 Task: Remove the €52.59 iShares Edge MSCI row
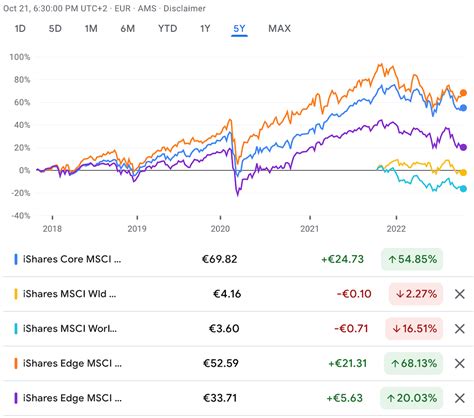[x=460, y=363]
